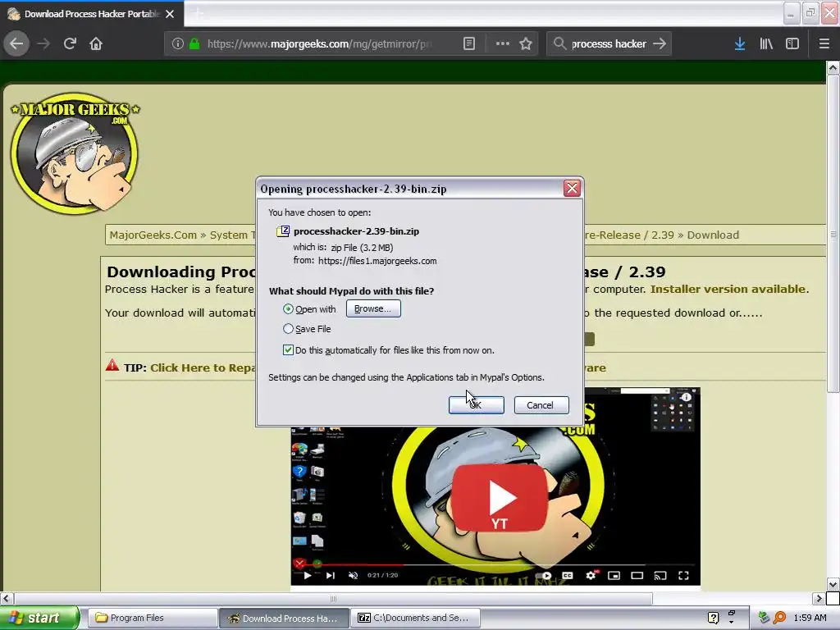This screenshot has height=630, width=840.
Task: Unmute the video volume icon
Action: [353, 575]
